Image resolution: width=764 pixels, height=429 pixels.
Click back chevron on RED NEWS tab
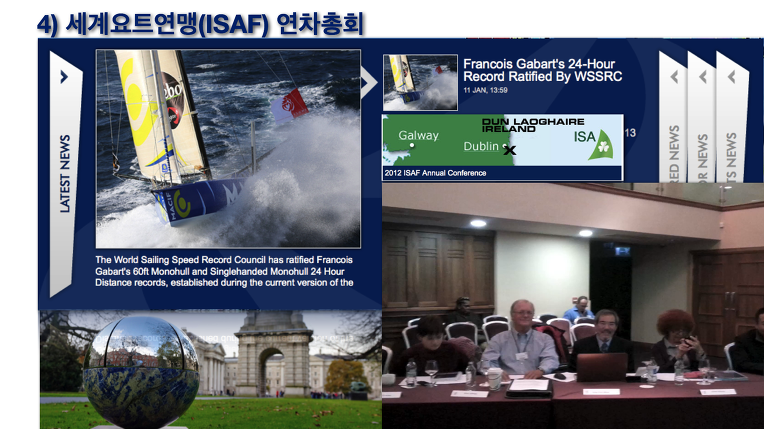[x=675, y=77]
